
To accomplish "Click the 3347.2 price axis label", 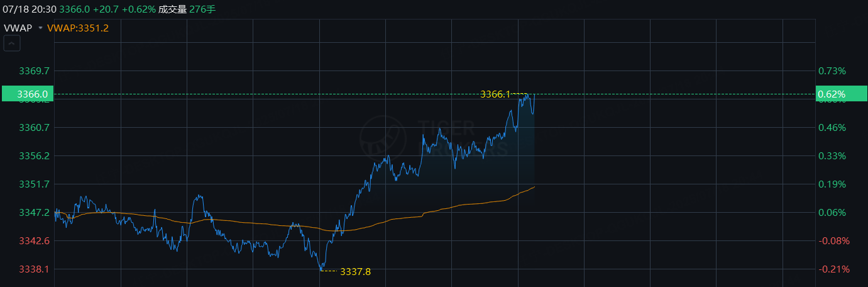I will pos(35,212).
